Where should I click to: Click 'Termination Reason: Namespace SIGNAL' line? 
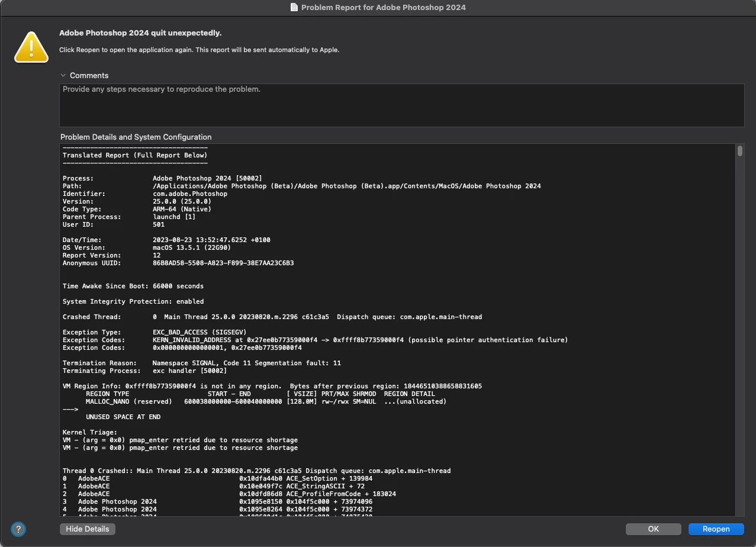point(202,363)
